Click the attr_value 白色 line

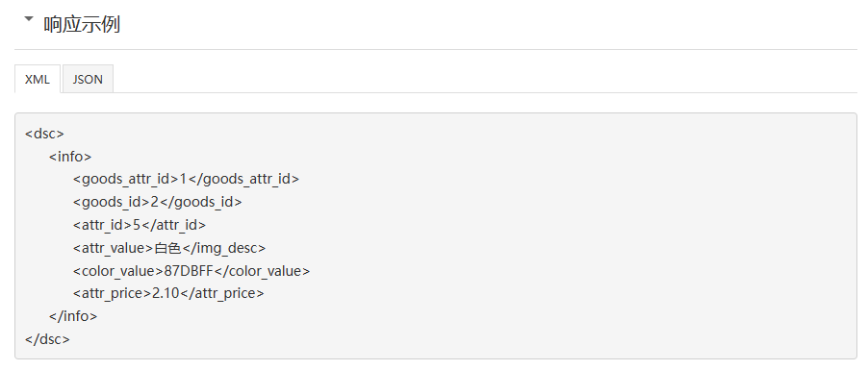(168, 248)
